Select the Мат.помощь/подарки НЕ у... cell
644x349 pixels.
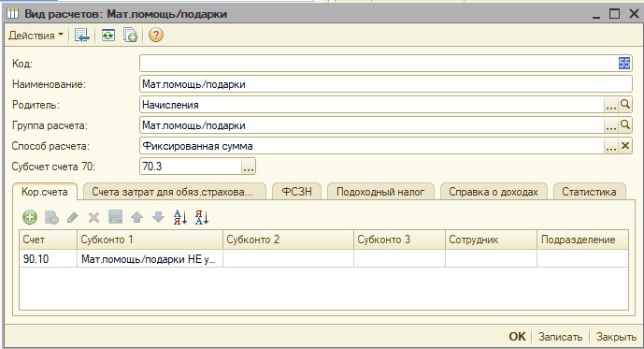[x=150, y=258]
